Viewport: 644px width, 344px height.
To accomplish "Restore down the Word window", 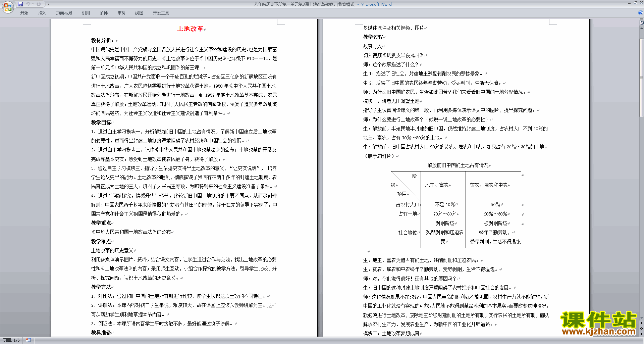I will pyautogui.click(x=635, y=3).
